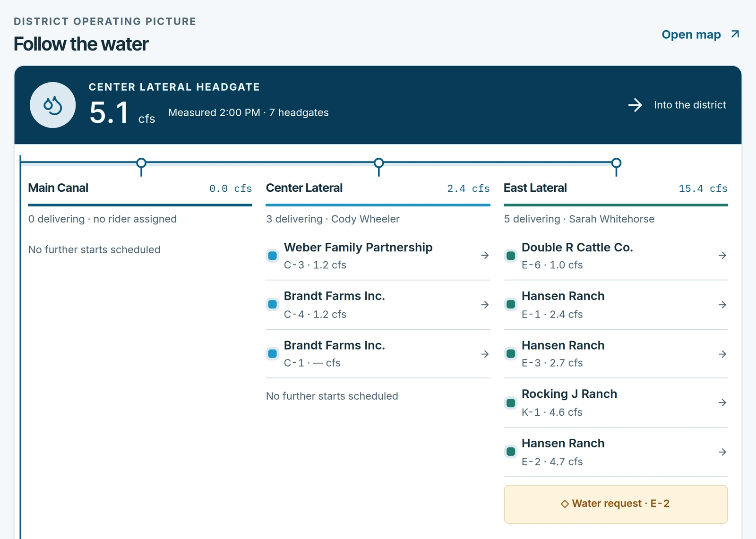Click the Center Lateral column heading

tap(304, 188)
